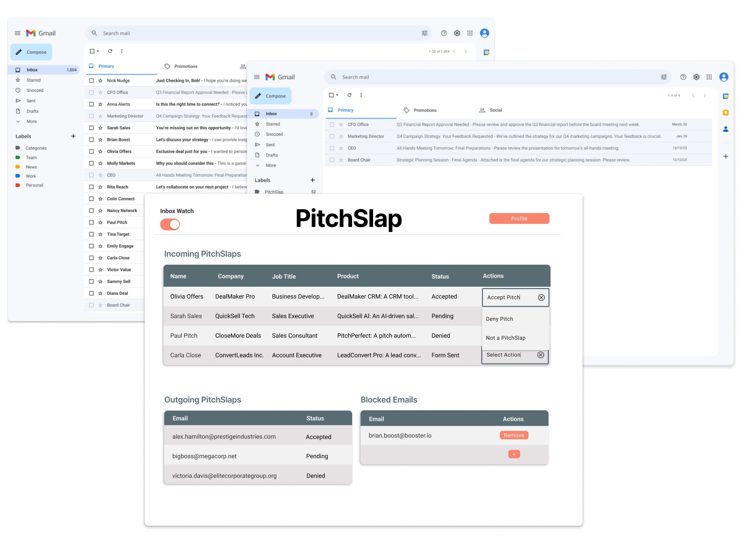Open more options kebab in back Gmail toolbar
Screen dimensions: 756x543
pyautogui.click(x=122, y=51)
